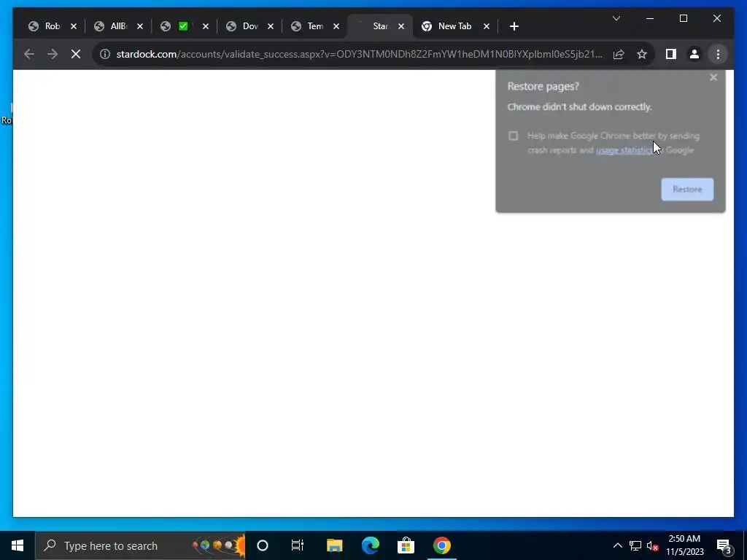Viewport: 747px width, 560px height.
Task: Show hidden system tray icons
Action: (617, 545)
